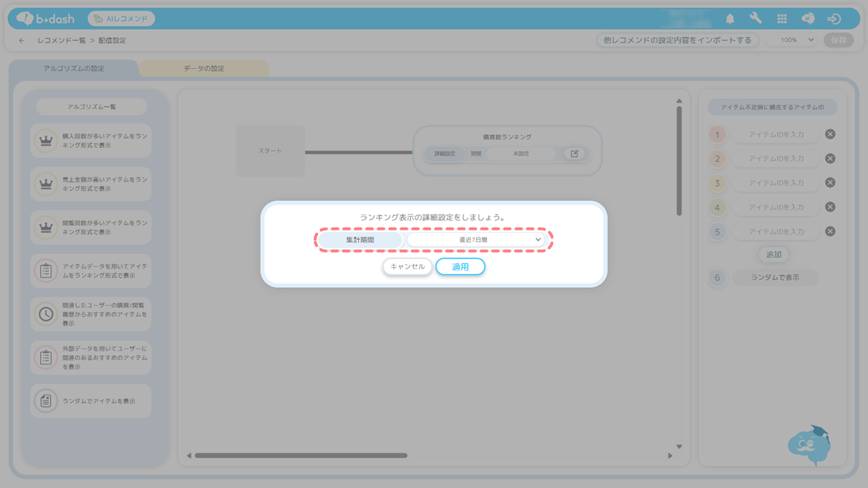This screenshot has width=868, height=488.
Task: Click the 追加 button to add item
Action: 773,255
